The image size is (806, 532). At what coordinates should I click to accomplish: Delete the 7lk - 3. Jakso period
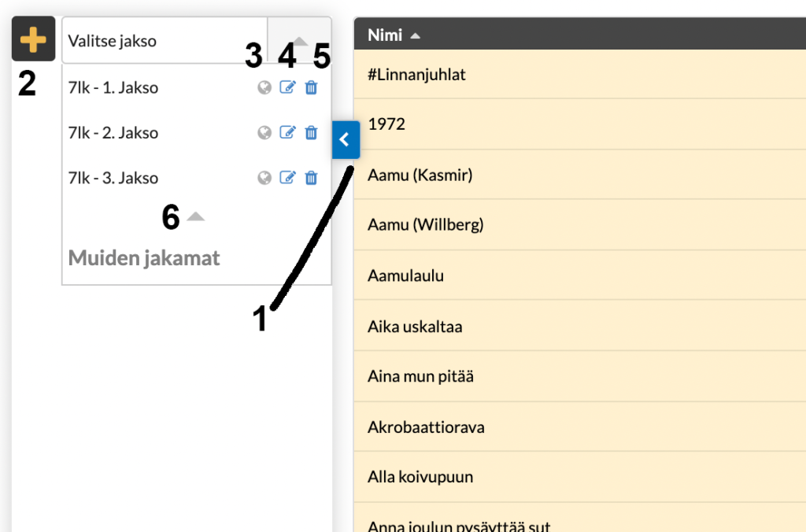tap(311, 179)
